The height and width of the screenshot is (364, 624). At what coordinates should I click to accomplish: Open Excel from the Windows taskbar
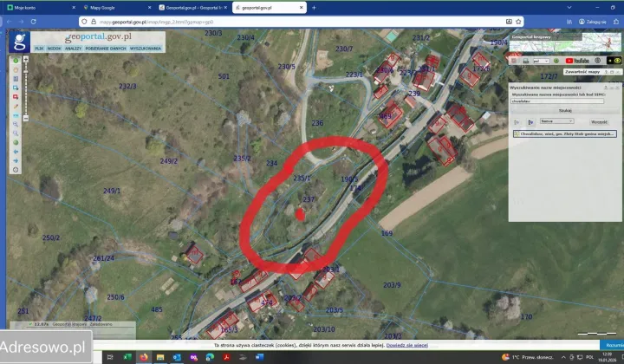[127, 357]
